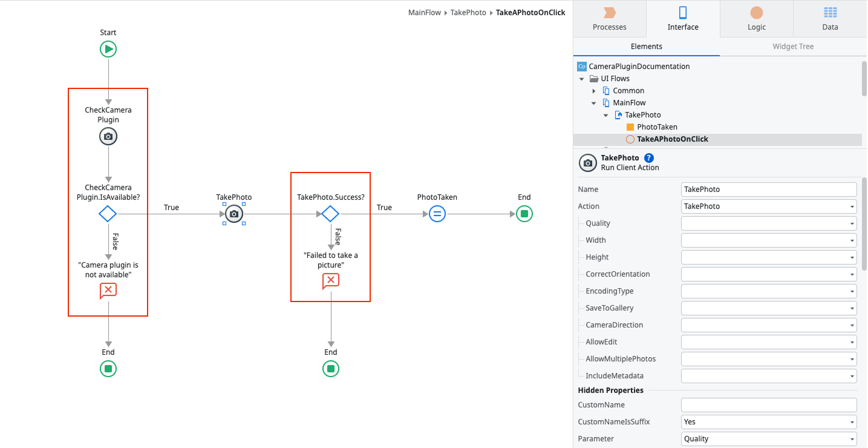The width and height of the screenshot is (868, 448).
Task: Collapse the TakePhoto screen node
Action: 606,115
